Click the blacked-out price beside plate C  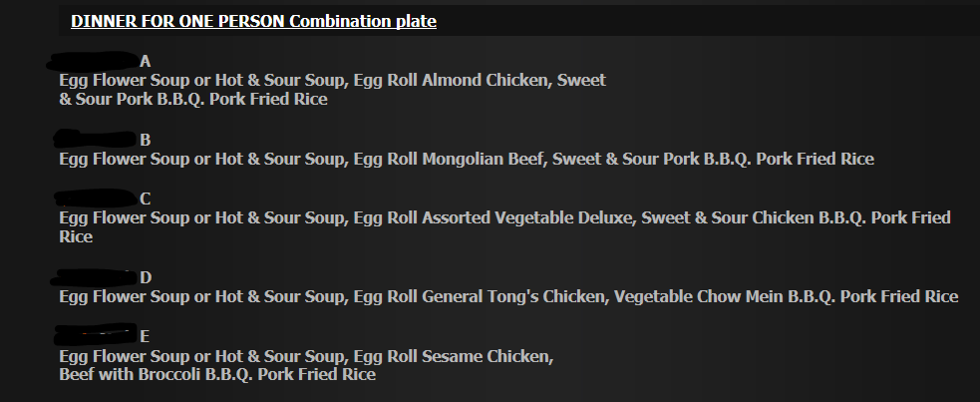pyautogui.click(x=95, y=198)
